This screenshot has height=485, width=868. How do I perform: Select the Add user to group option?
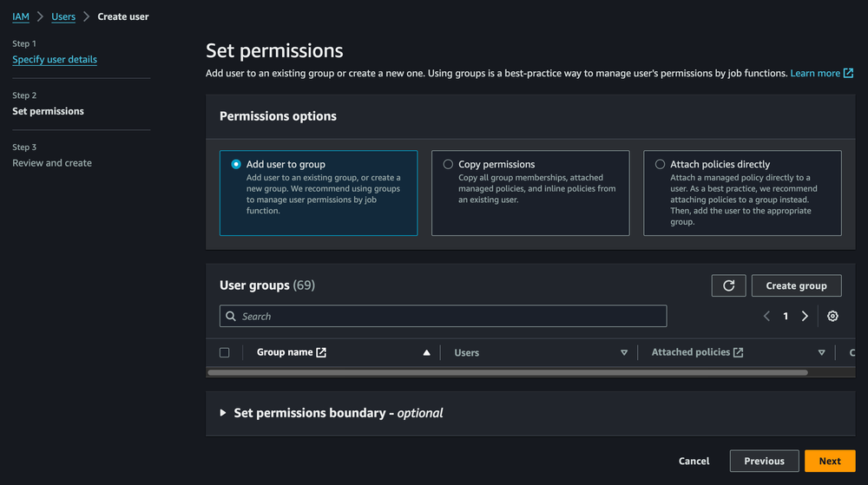(236, 164)
